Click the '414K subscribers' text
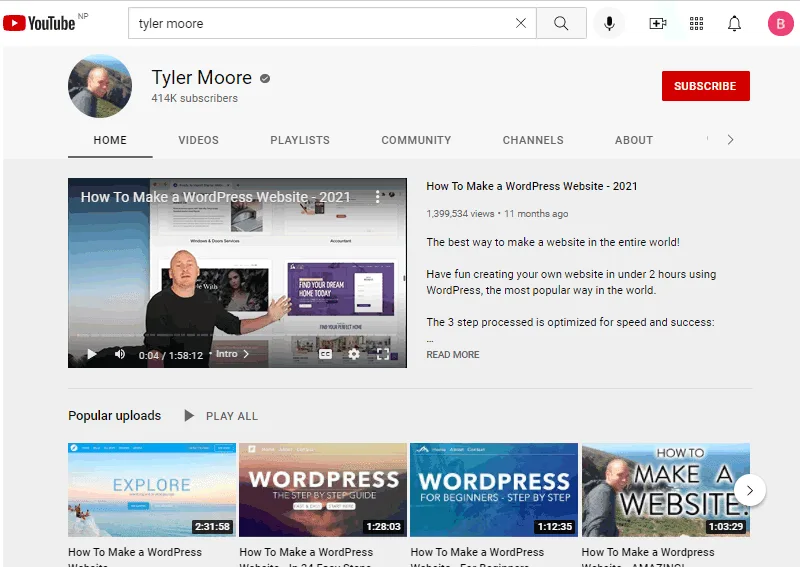The width and height of the screenshot is (800, 567). click(194, 98)
